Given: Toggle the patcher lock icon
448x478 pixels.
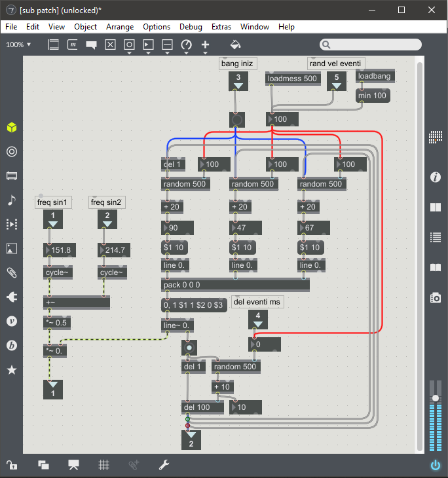Looking at the screenshot, I should [x=12, y=465].
